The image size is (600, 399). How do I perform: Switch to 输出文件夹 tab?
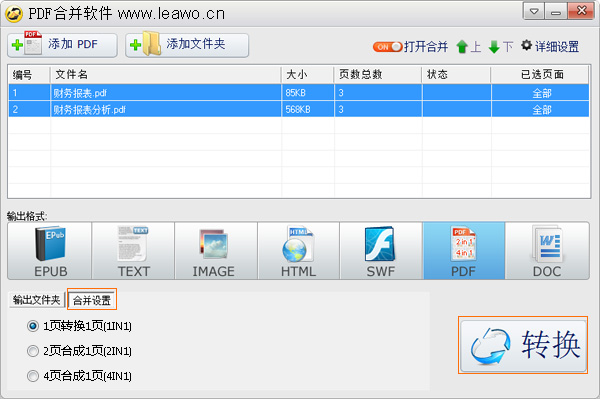click(x=36, y=300)
